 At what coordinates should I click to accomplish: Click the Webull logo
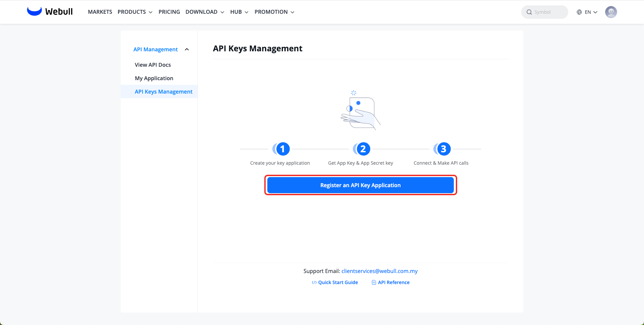pyautogui.click(x=50, y=11)
